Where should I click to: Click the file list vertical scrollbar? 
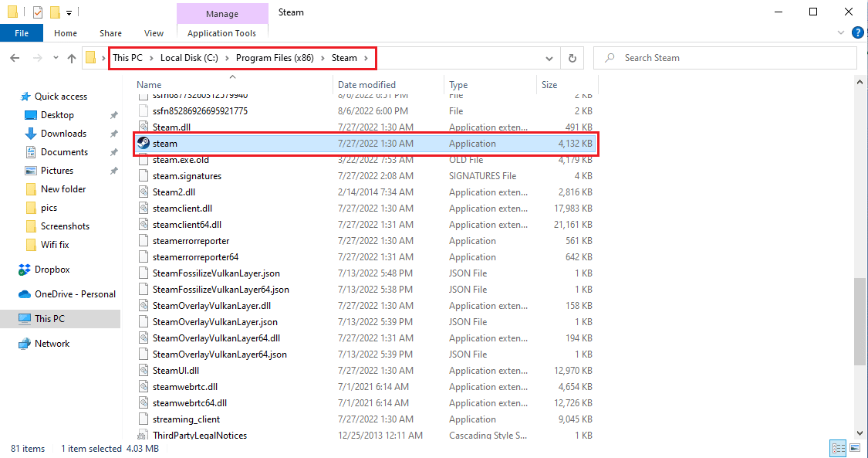(x=860, y=321)
